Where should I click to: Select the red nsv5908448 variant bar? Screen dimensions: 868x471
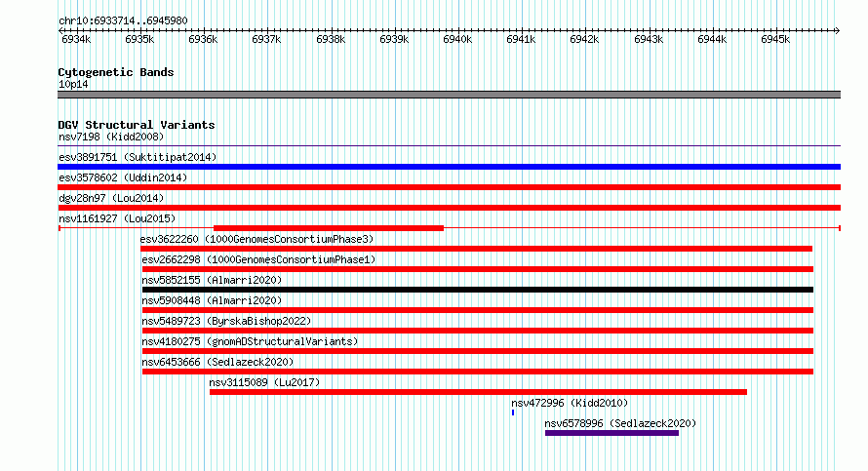click(x=478, y=310)
